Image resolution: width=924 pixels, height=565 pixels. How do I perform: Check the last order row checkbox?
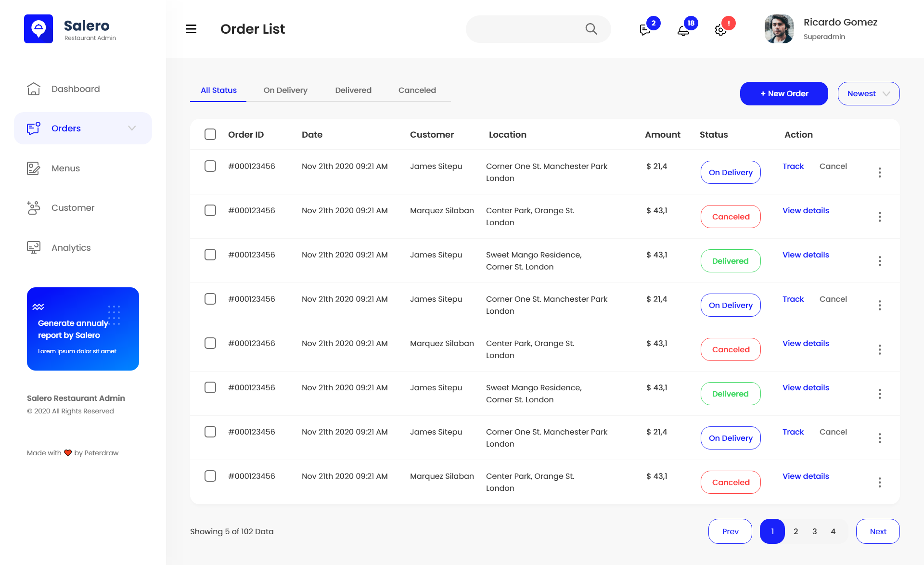(x=210, y=476)
